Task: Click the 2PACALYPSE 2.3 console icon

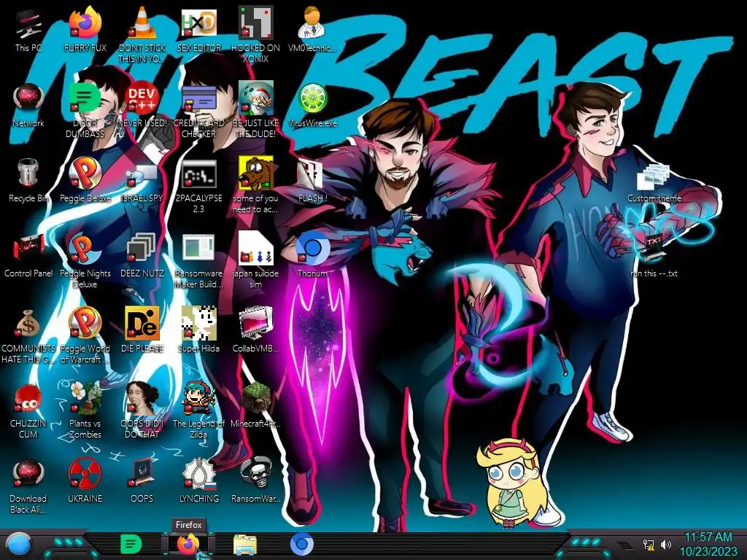Action: 198,174
